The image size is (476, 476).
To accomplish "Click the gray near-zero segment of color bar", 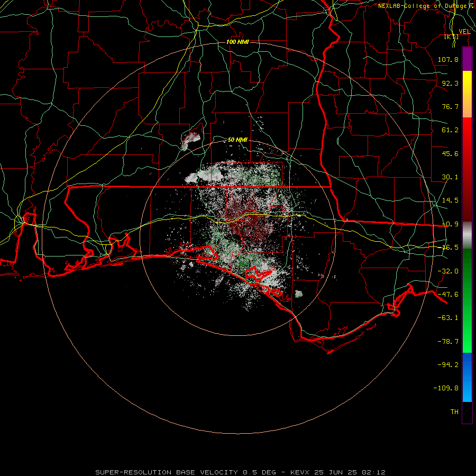I will [x=467, y=235].
